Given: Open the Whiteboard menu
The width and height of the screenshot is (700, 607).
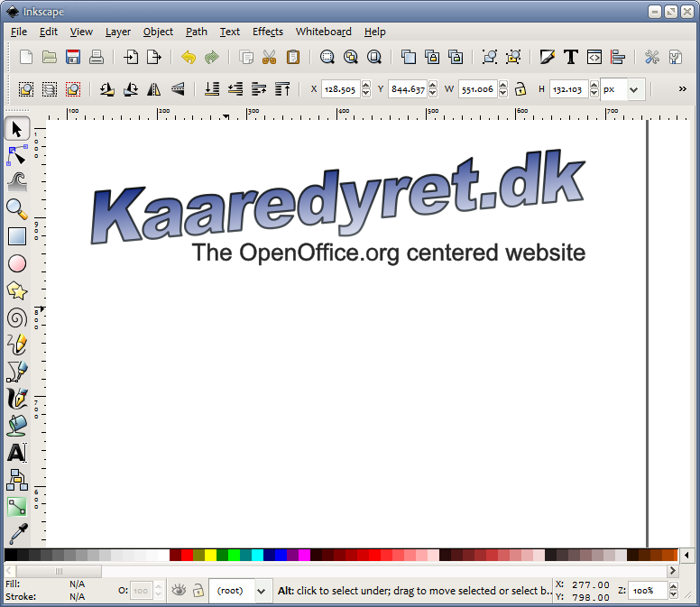Looking at the screenshot, I should pos(324,32).
